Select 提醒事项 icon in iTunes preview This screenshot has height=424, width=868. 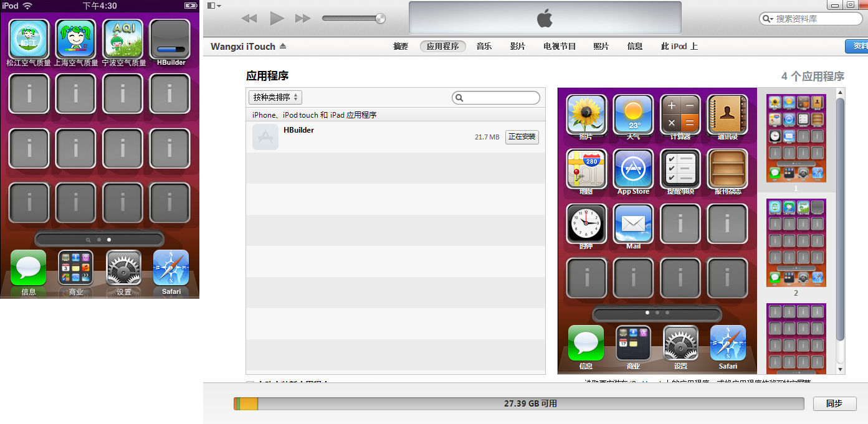point(680,169)
